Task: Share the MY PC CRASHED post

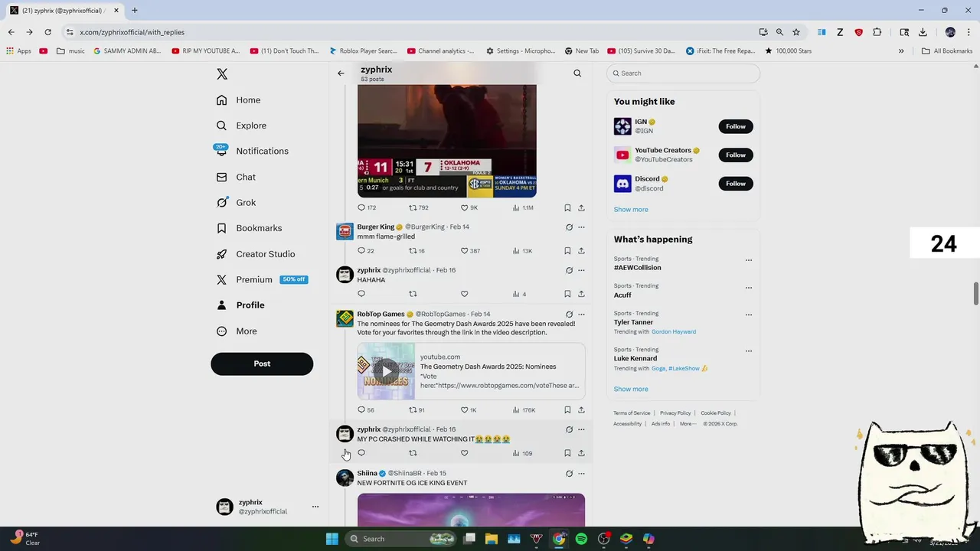Action: coord(581,453)
